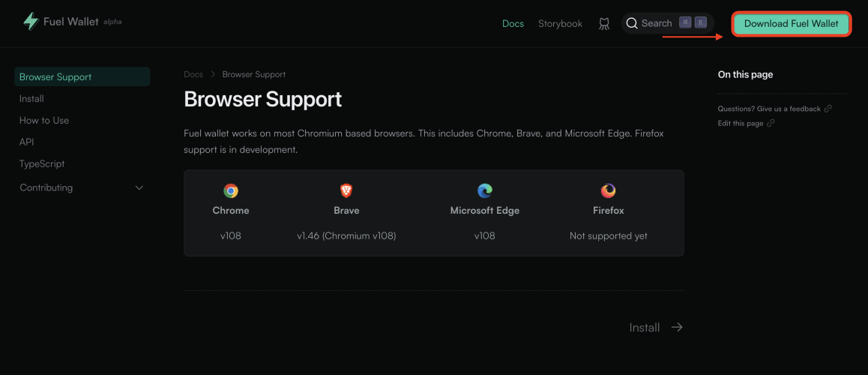Click the Firefox label in the table
This screenshot has width=868, height=375.
(609, 211)
